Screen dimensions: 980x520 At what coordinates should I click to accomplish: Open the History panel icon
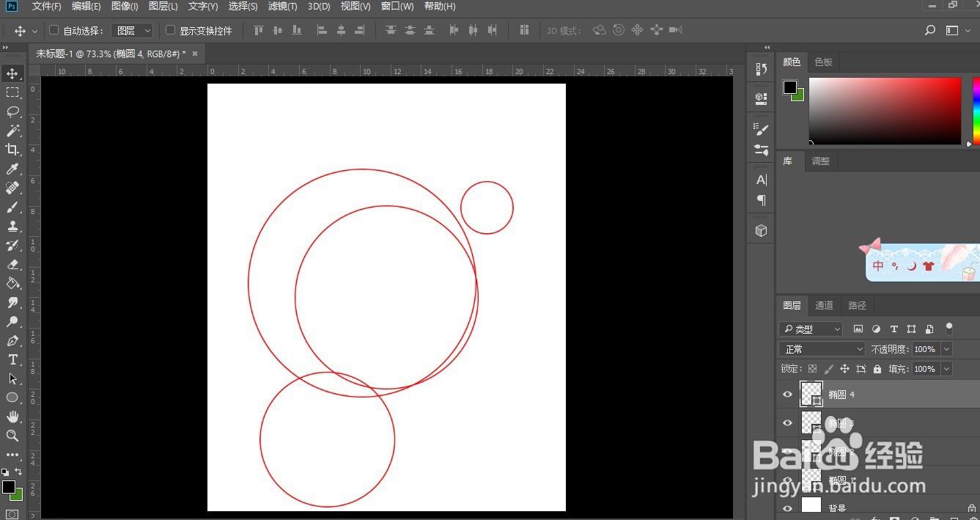[x=761, y=69]
